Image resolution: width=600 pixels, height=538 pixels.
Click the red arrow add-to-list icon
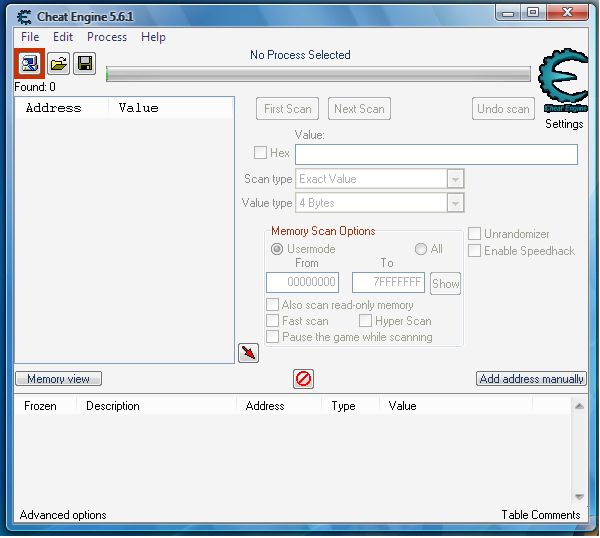point(248,353)
